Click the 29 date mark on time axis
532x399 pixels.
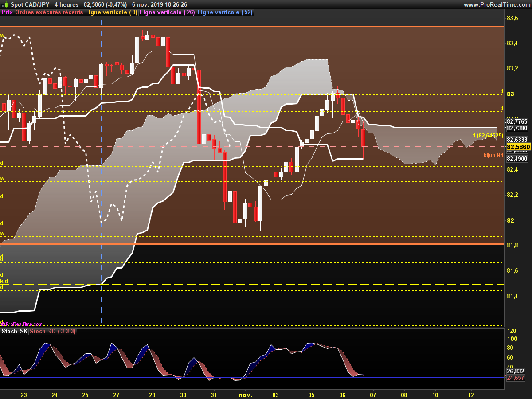point(152,395)
